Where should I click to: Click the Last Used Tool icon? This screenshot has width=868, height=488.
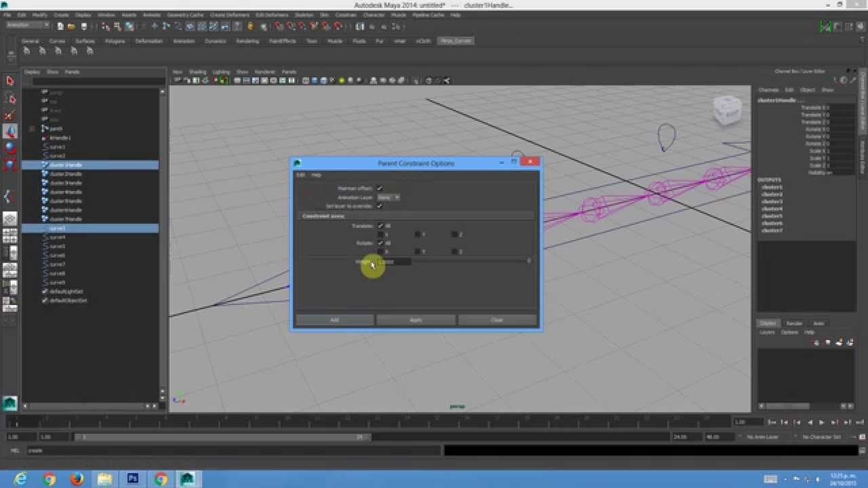(9, 197)
